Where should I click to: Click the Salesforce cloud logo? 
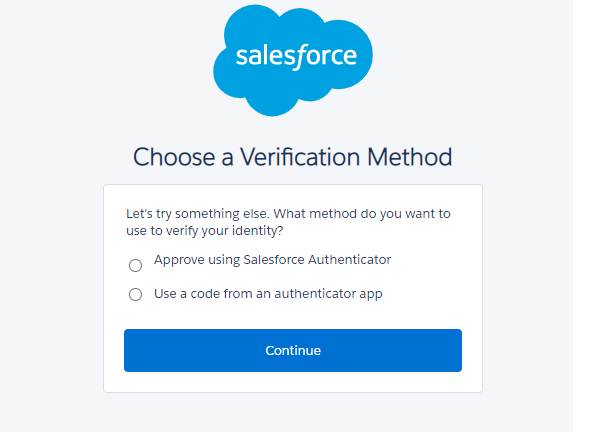[292, 60]
